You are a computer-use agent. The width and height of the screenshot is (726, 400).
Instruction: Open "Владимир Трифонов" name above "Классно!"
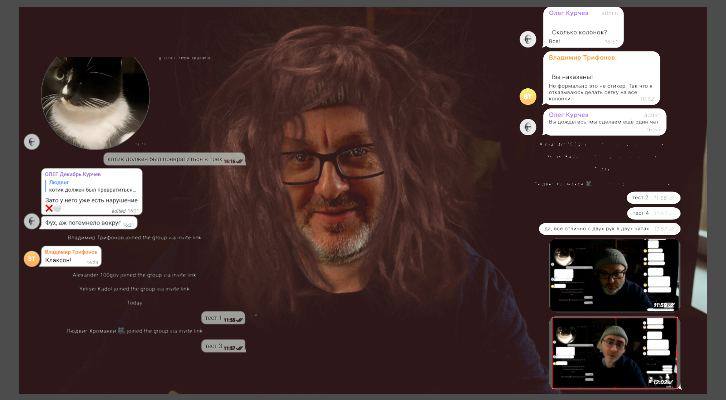[x=71, y=252]
